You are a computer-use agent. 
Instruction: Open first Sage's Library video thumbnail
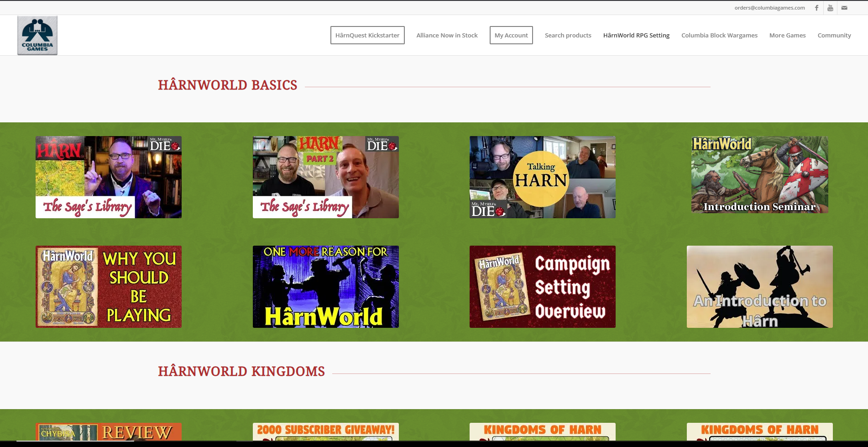click(x=109, y=177)
